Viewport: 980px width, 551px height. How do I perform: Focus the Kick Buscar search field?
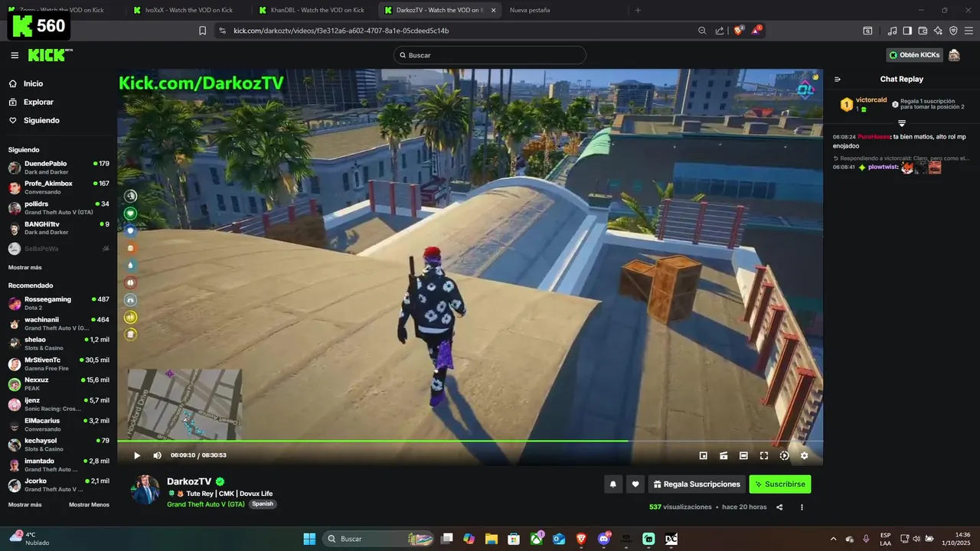pos(490,55)
